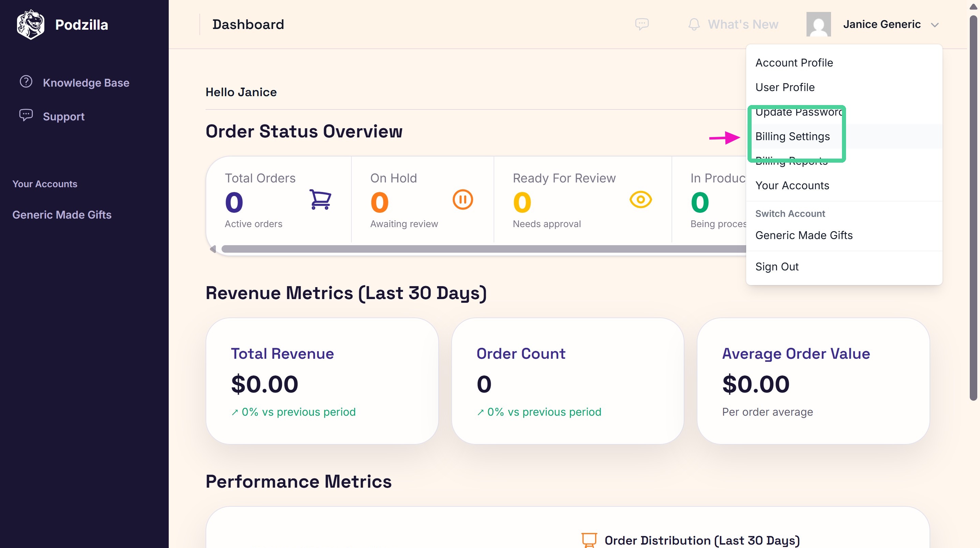Click the Active orders text
Viewport: 980px width, 548px height.
(253, 224)
